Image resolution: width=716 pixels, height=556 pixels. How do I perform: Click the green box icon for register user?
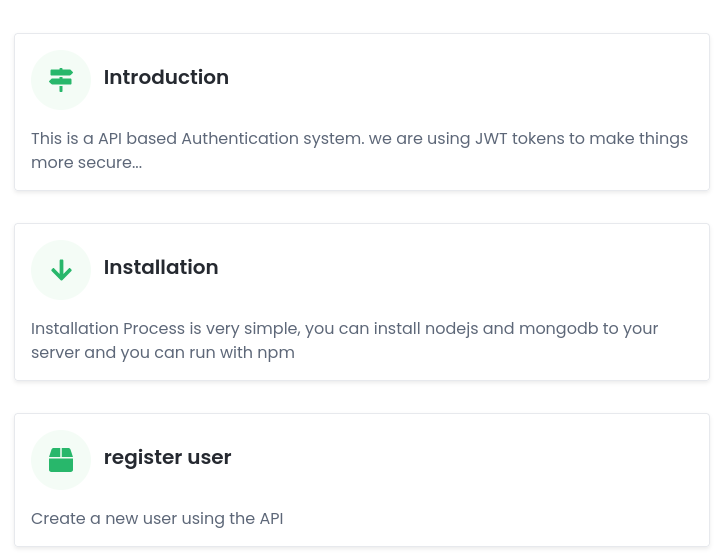tap(61, 460)
